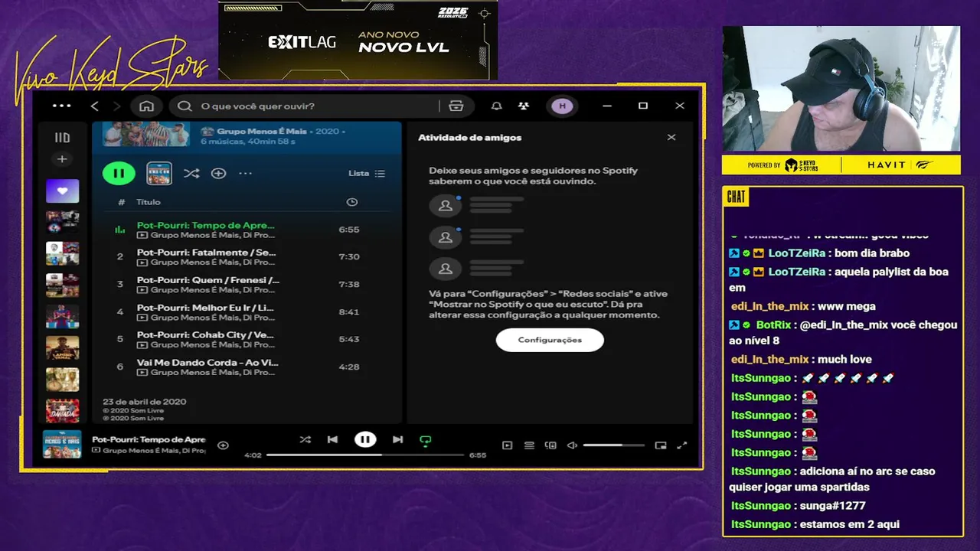The image size is (980, 551).
Task: Pause the album with the green button
Action: pos(119,174)
